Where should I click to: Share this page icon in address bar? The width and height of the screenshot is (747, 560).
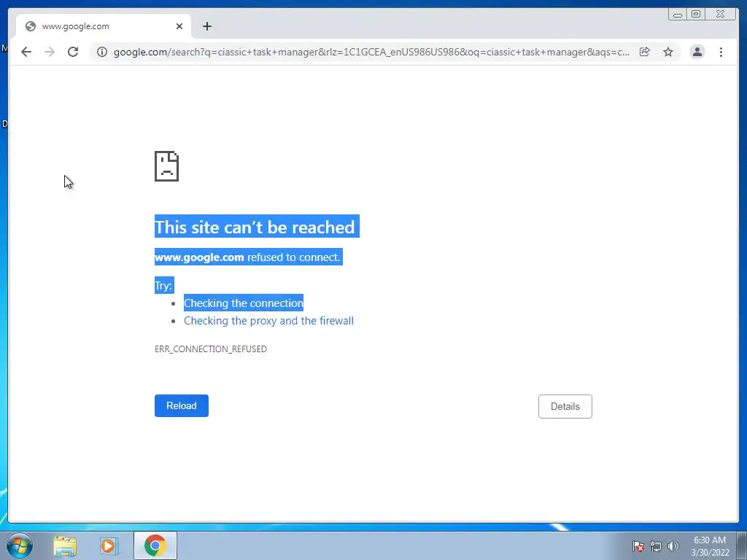645,52
